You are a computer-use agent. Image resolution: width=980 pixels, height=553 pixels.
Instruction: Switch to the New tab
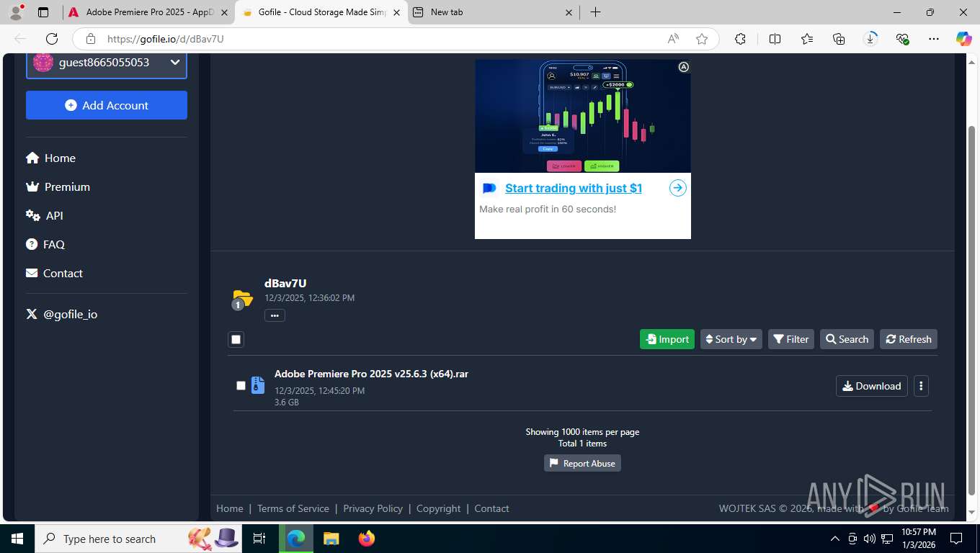click(x=493, y=12)
